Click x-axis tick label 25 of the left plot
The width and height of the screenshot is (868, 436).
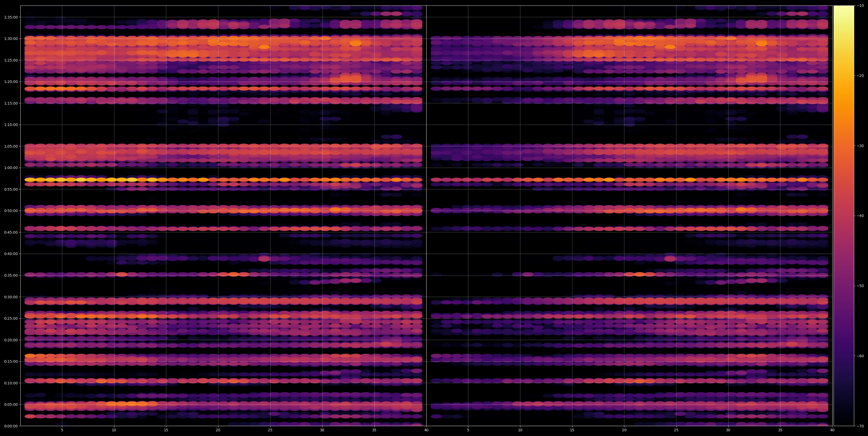point(270,430)
